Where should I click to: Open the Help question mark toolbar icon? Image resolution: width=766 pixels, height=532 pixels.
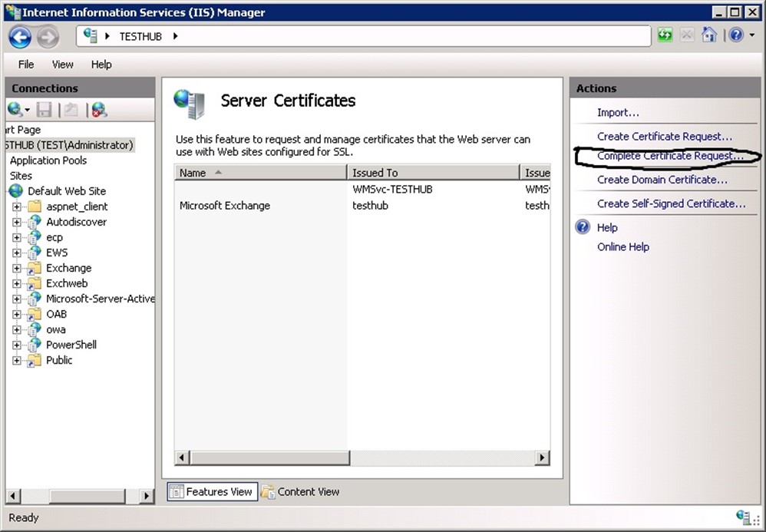735,35
